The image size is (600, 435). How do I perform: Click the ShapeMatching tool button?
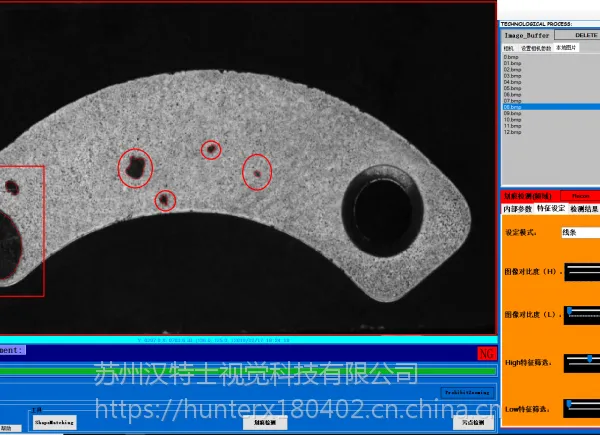54,422
